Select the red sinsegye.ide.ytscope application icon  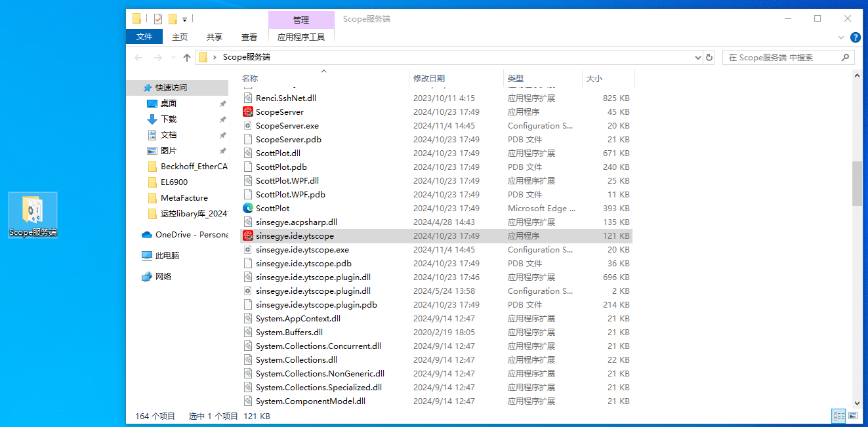tap(248, 235)
